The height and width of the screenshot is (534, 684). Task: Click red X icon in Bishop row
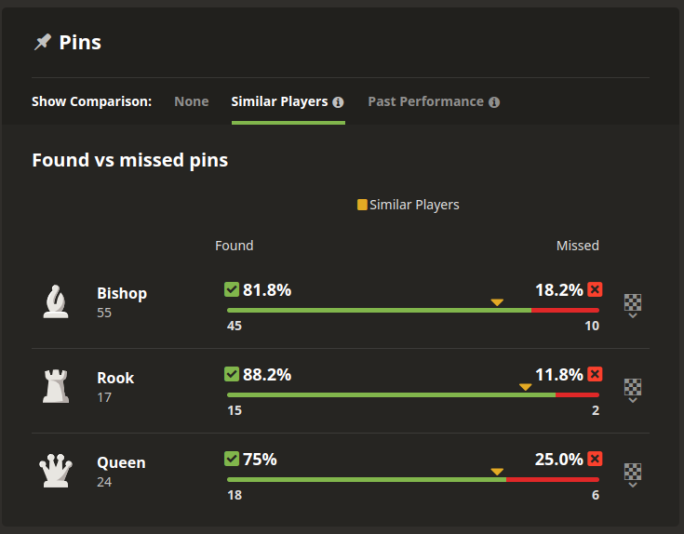[595, 289]
